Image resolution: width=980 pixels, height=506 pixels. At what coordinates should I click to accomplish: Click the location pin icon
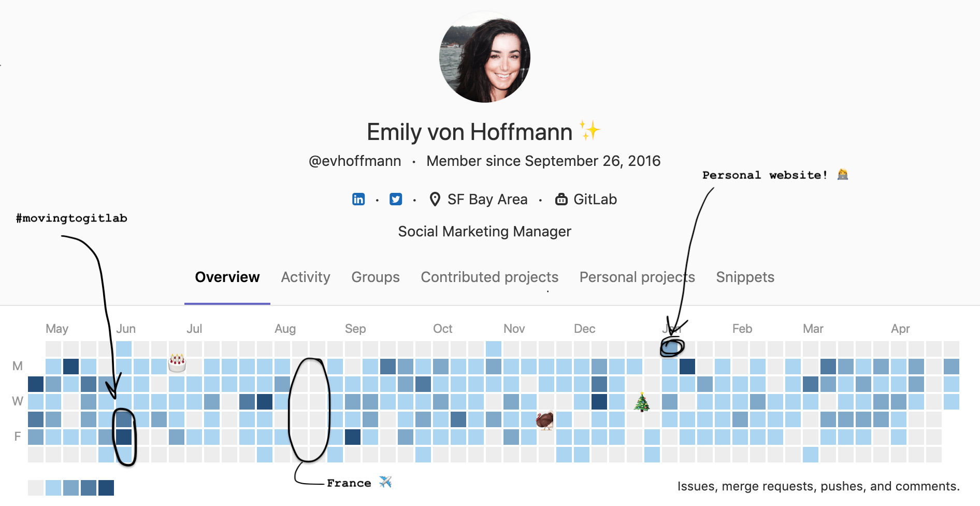[x=435, y=200]
